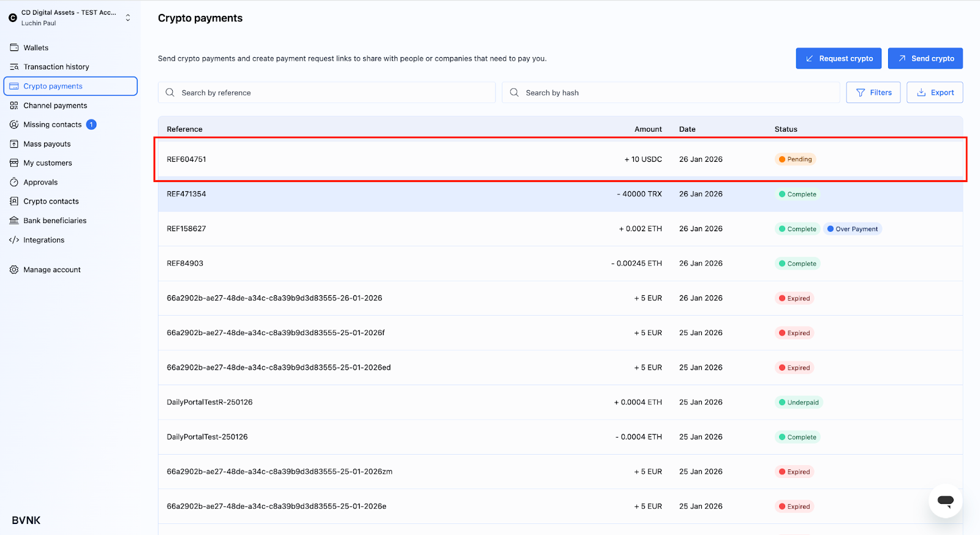Viewport: 980px width, 535px height.
Task: Click the Manage account gear icon
Action: tap(14, 270)
